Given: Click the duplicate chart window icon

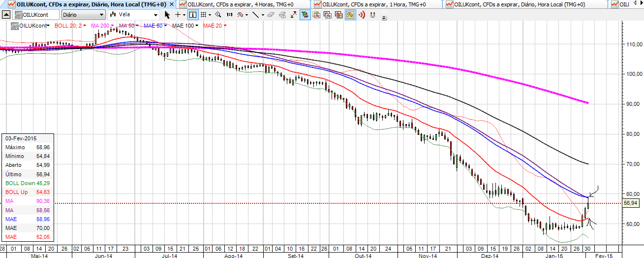Looking at the screenshot, I should click(327, 15).
